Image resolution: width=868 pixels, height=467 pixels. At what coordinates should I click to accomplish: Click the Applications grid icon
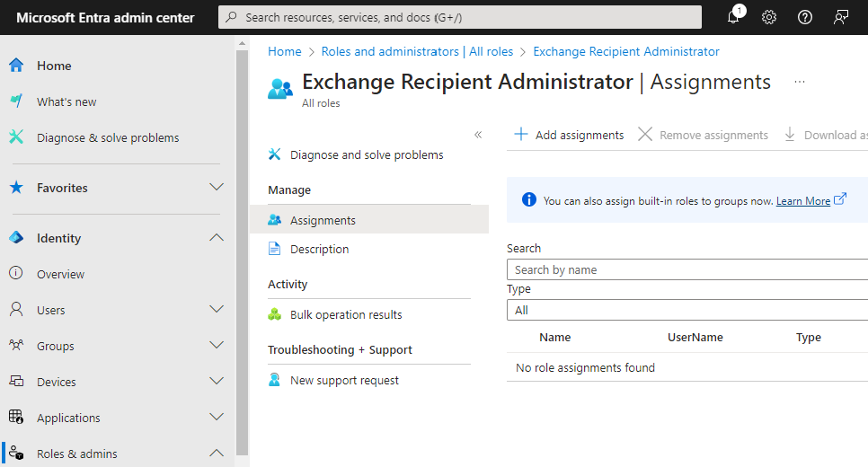[16, 417]
